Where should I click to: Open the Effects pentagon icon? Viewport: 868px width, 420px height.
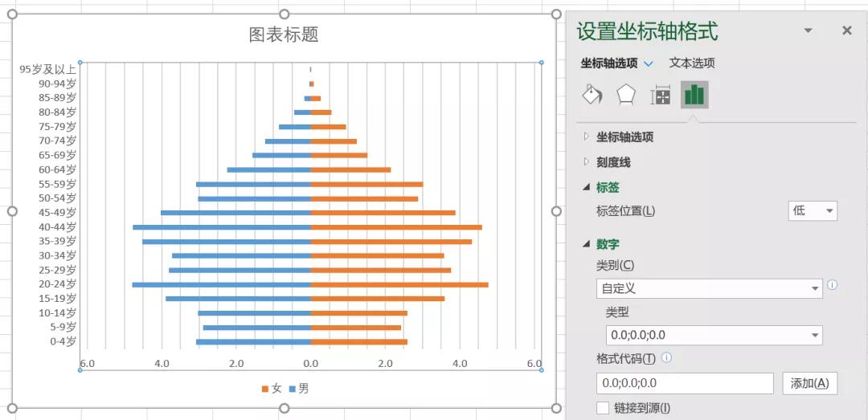pos(626,95)
